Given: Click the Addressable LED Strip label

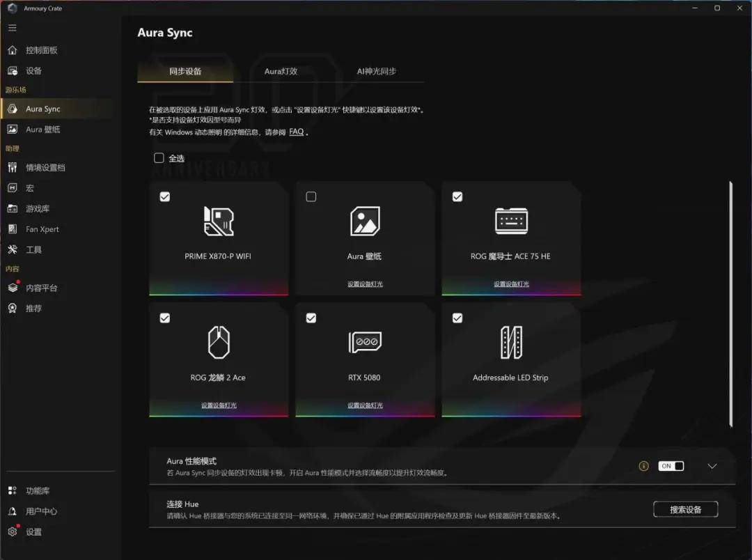Looking at the screenshot, I should (510, 378).
